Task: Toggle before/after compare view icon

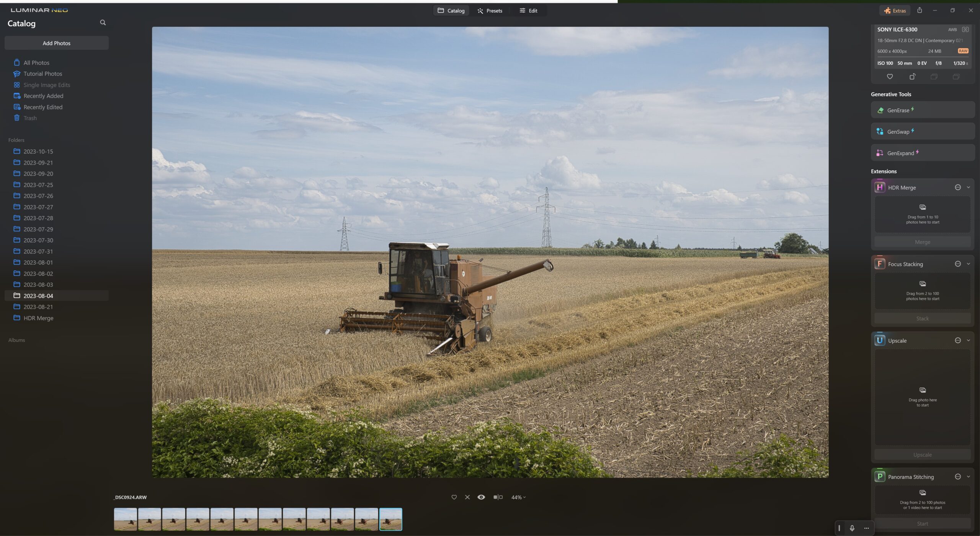Action: coord(498,497)
